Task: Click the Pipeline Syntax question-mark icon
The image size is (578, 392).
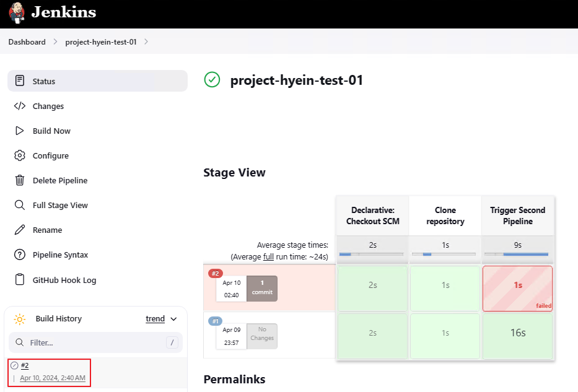Action: point(20,255)
